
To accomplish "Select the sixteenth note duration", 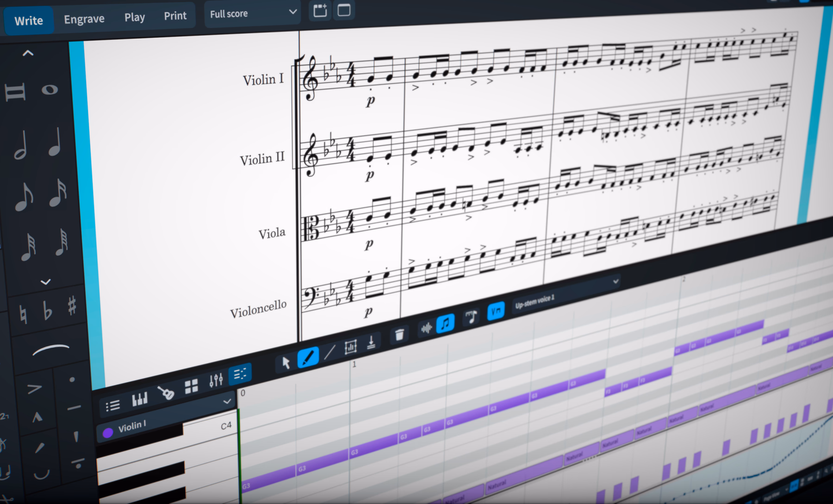I will pos(58,193).
